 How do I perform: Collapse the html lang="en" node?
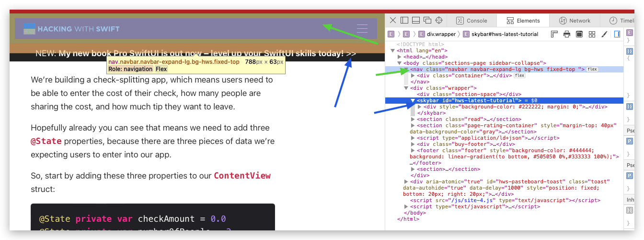393,50
